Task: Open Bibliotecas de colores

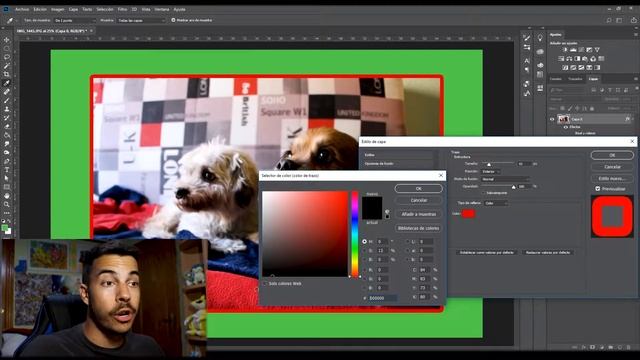Action: [418, 228]
